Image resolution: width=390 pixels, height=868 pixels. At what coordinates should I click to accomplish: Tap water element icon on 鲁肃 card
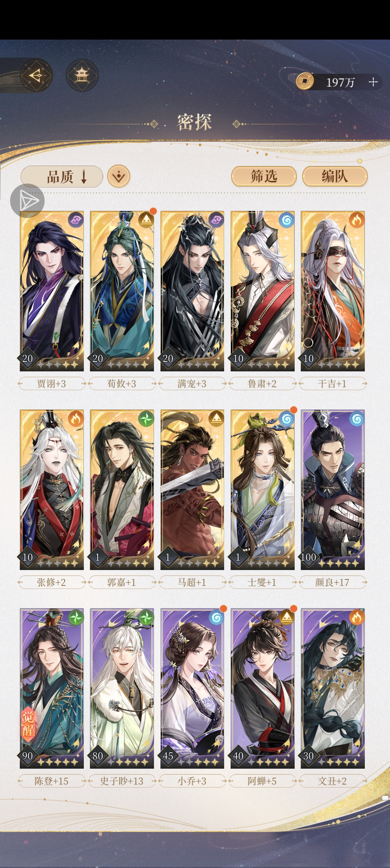pyautogui.click(x=286, y=220)
